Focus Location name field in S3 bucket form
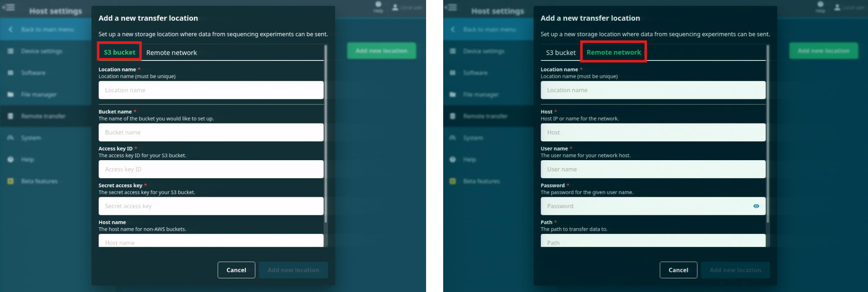This screenshot has height=292, width=868. tap(211, 90)
